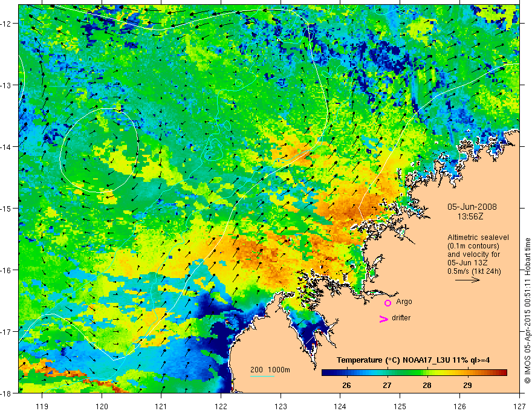Click the longitude axis label 123

pos(281,406)
